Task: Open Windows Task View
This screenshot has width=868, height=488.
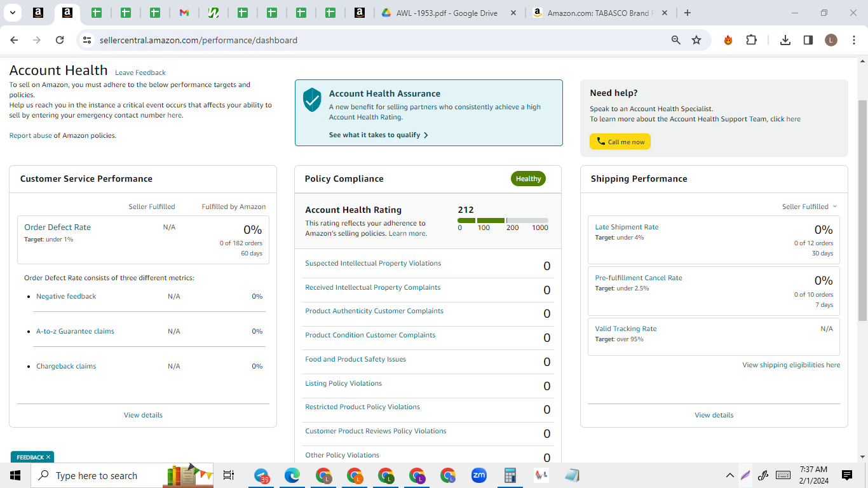Action: click(229, 475)
